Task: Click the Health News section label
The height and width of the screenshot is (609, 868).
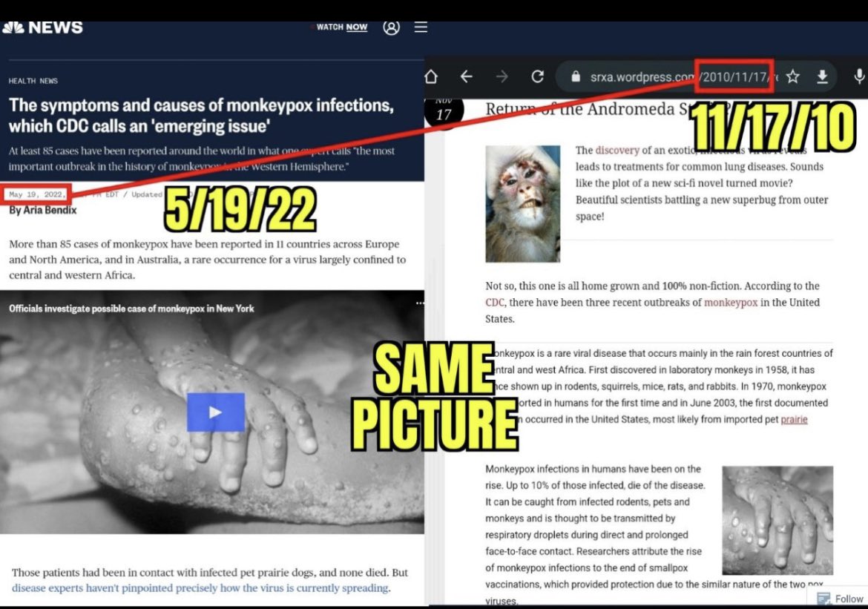Action: click(x=33, y=81)
